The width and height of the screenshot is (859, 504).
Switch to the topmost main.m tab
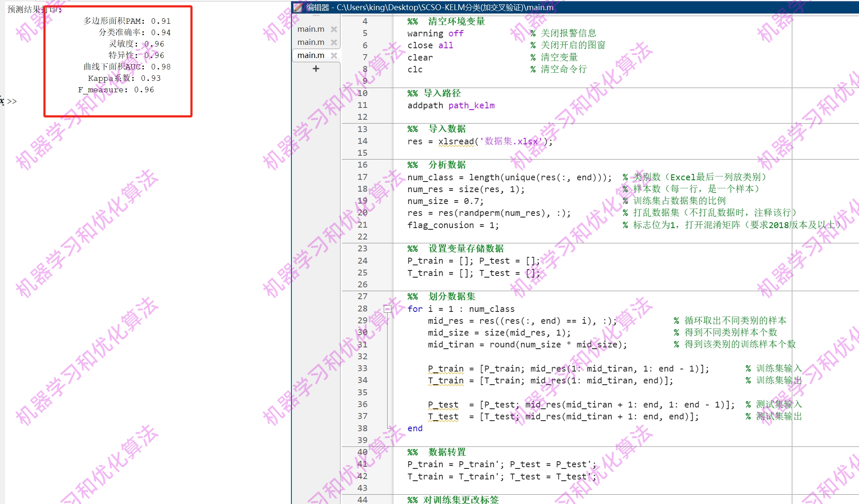pos(310,29)
